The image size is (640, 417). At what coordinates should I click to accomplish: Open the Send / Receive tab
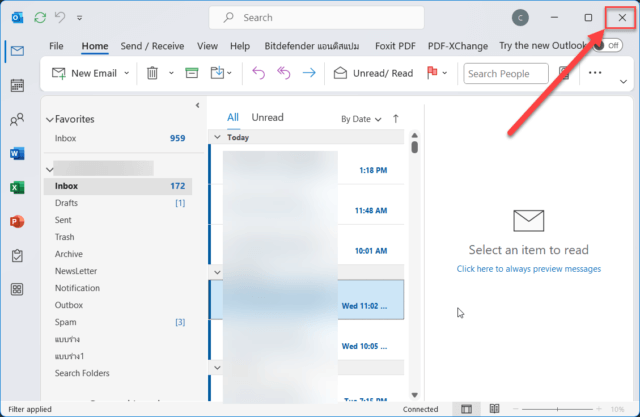[x=152, y=46]
